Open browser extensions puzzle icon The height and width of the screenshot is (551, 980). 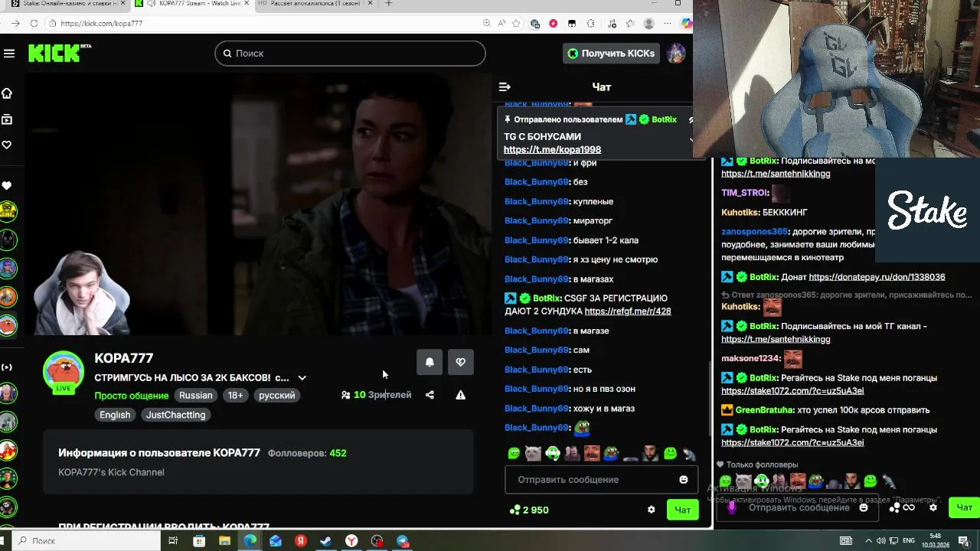tap(590, 24)
